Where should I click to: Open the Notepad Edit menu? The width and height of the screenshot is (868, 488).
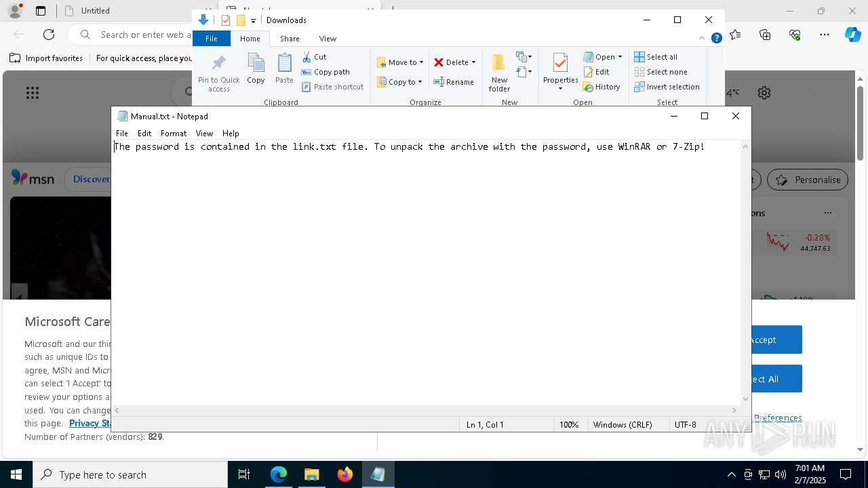click(x=144, y=134)
